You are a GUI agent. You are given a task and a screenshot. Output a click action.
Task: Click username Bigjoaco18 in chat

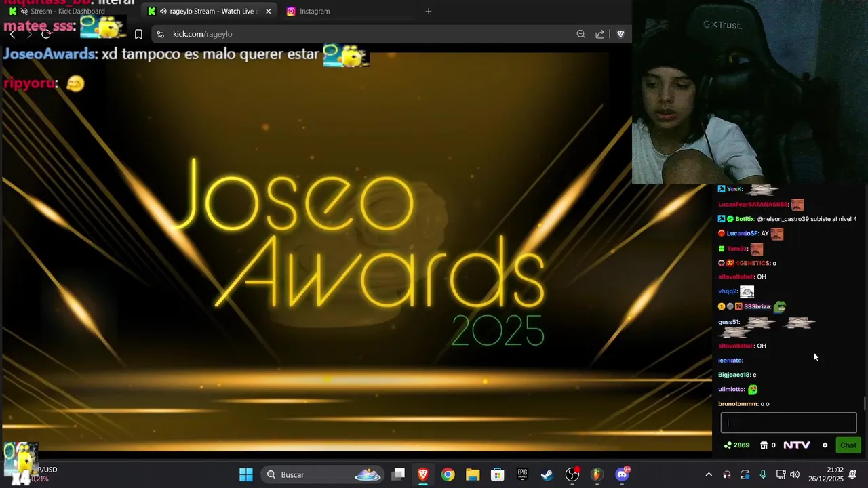[x=734, y=375]
